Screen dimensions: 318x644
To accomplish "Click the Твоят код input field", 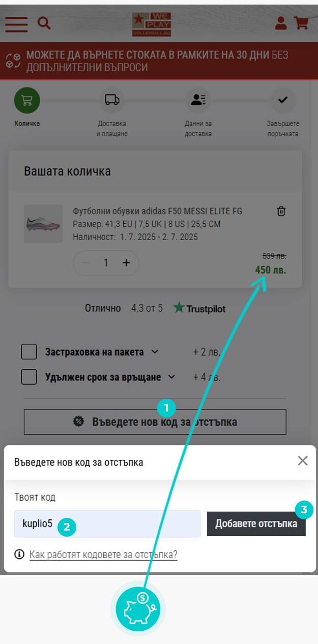I will [x=107, y=523].
